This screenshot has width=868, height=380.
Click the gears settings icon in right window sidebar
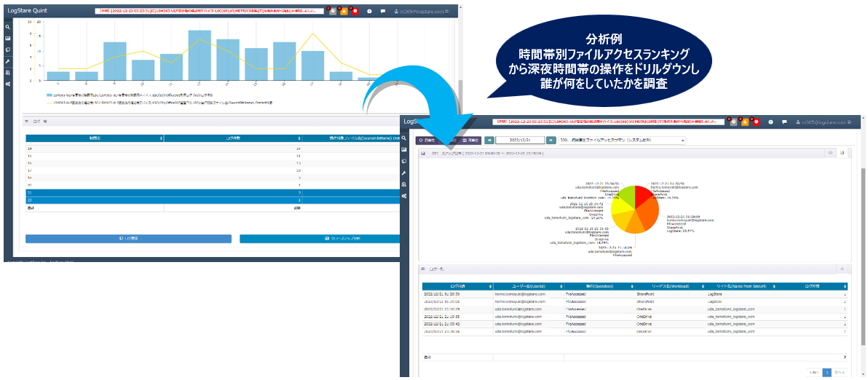pos(404,196)
